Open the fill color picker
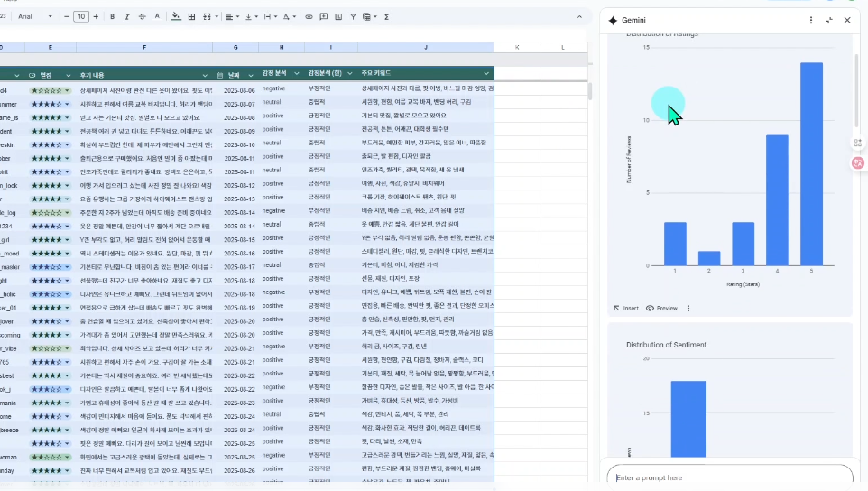Image resolution: width=868 pixels, height=491 pixels. (x=175, y=16)
